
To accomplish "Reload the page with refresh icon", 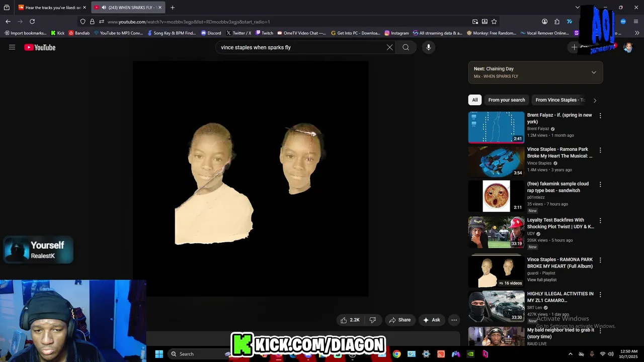I will pos(32,22).
